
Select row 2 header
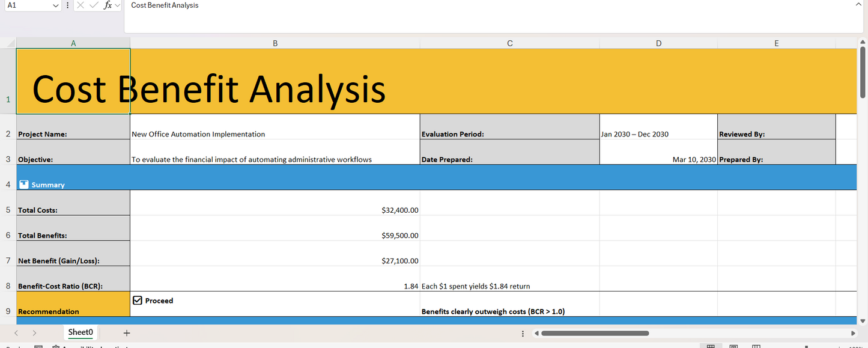8,127
